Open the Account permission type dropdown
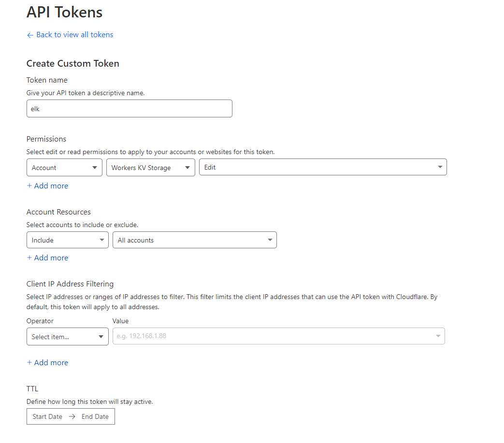 [64, 167]
